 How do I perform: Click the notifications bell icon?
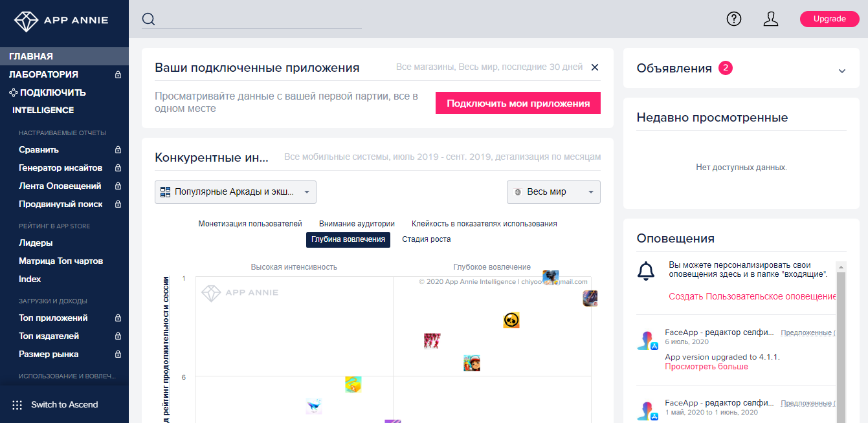(646, 271)
